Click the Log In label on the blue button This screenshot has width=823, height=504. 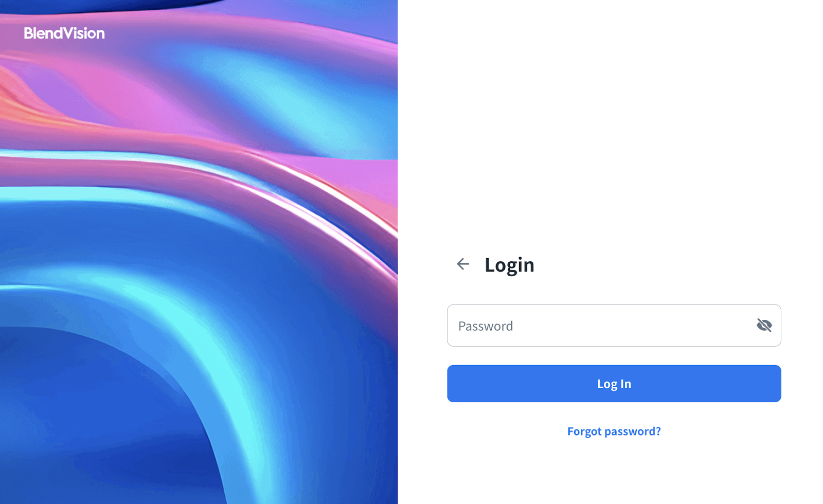[614, 384]
